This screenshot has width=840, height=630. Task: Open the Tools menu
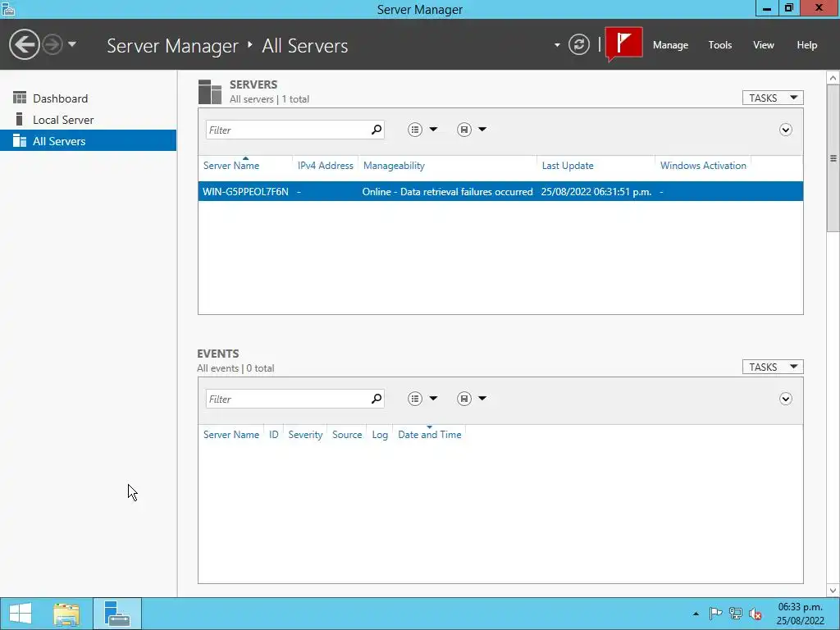(720, 45)
